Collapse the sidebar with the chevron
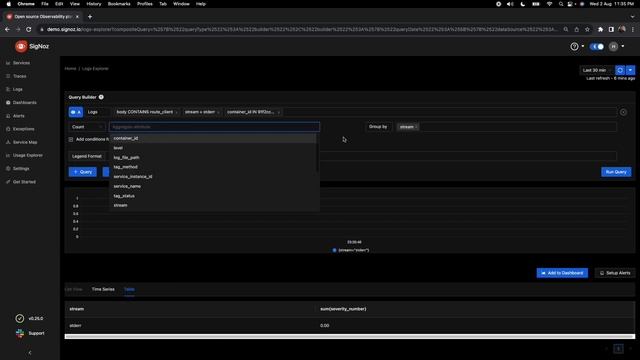 (x=30, y=353)
